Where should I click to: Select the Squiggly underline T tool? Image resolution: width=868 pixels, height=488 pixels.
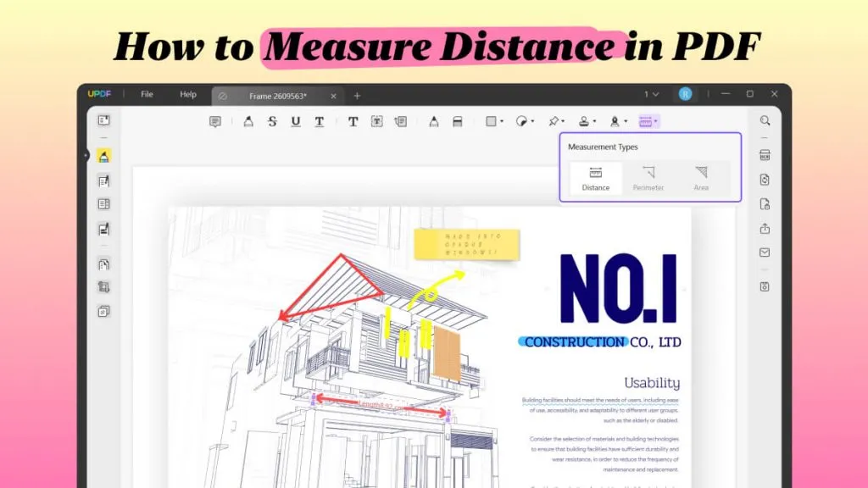(x=320, y=122)
